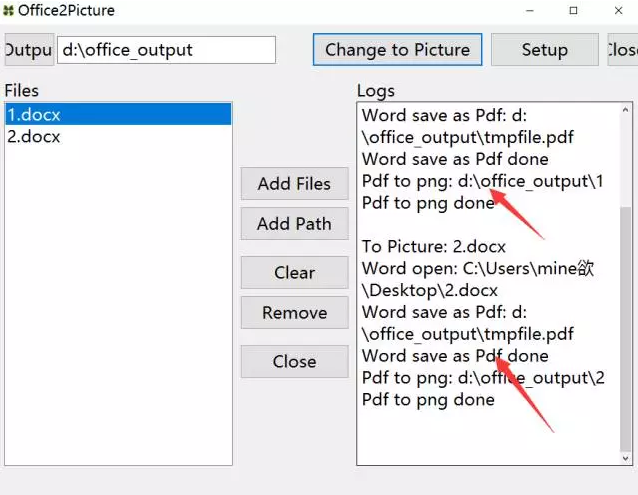Click the Logs vertical scrollbar thumb
The width and height of the screenshot is (638, 495).
625,329
